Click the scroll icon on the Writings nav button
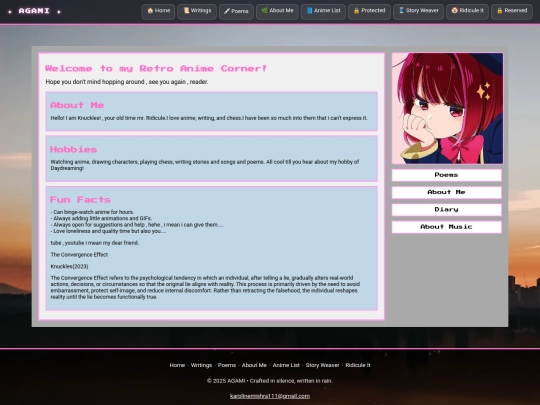The height and width of the screenshot is (405, 540). (186, 11)
